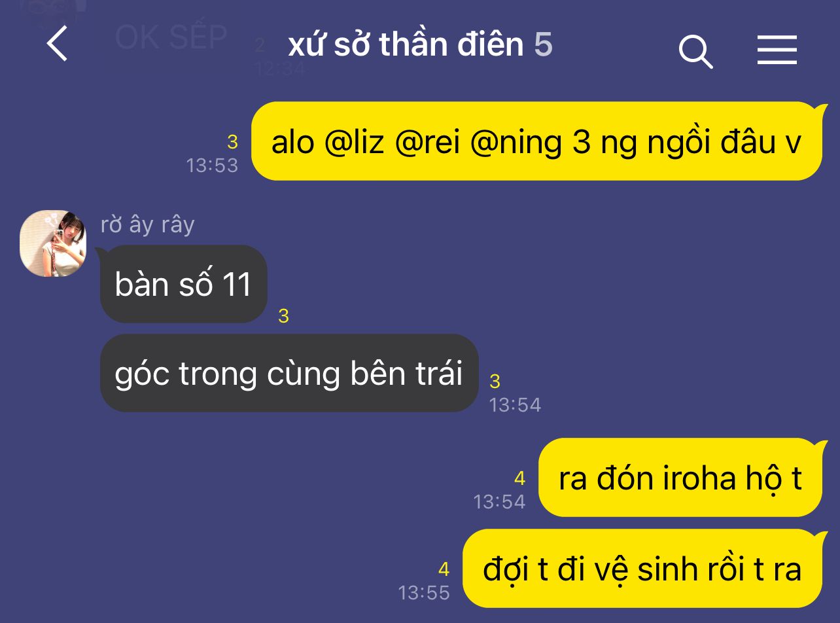
Task: Tap the faded OK SẾP message at the top
Action: (x=171, y=37)
